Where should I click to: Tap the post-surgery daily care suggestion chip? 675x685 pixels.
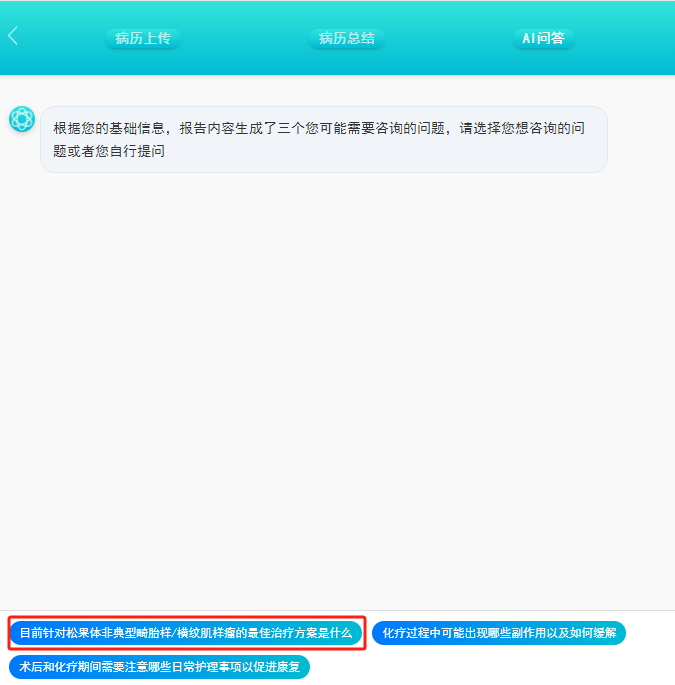tap(160, 666)
